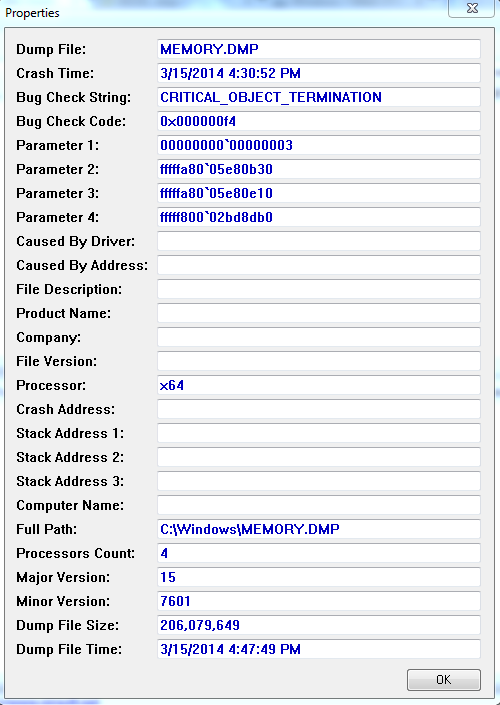500x705 pixels.
Task: Click the Bug Check String field
Action: [x=319, y=97]
